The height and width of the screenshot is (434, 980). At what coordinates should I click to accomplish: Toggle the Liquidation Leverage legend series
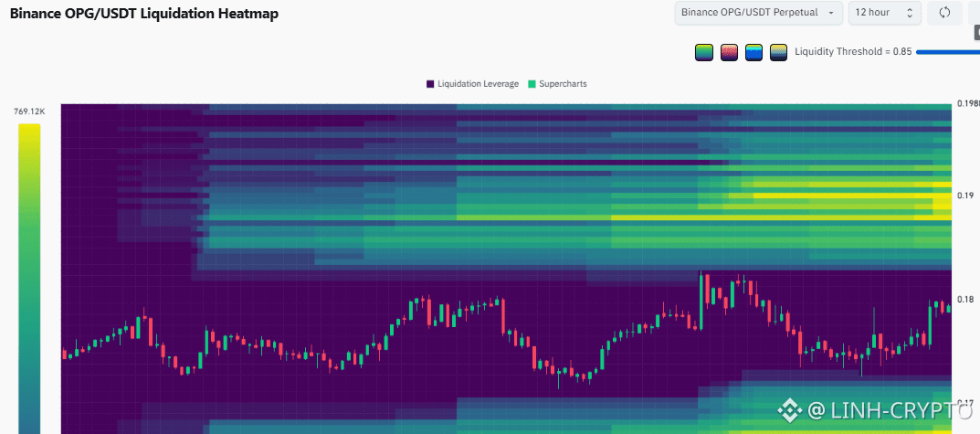472,84
